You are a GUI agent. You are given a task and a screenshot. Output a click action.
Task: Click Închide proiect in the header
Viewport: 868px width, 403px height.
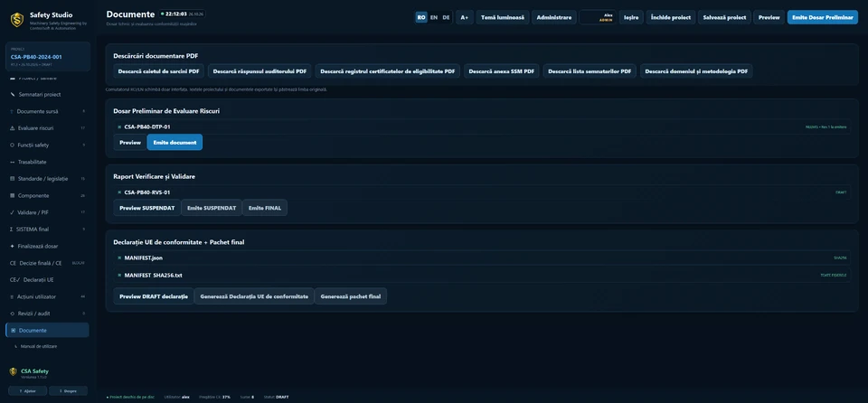670,17
